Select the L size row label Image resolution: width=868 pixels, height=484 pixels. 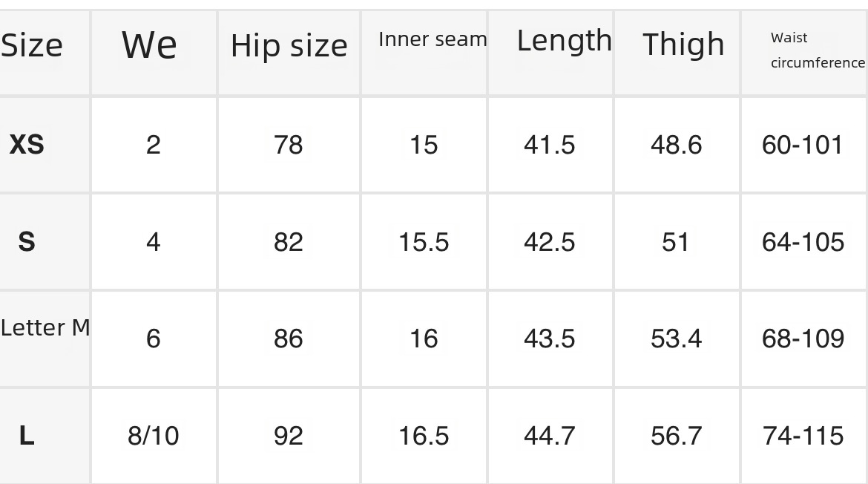tap(27, 436)
